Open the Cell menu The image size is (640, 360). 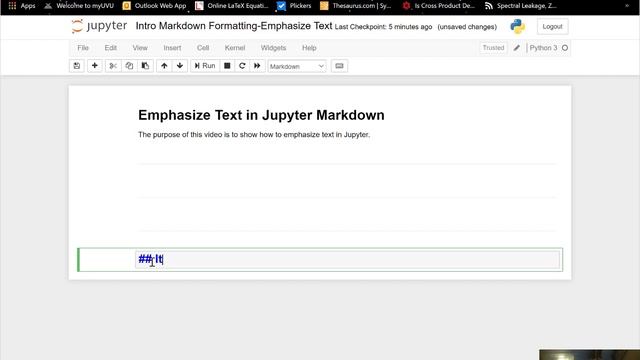pyautogui.click(x=203, y=48)
